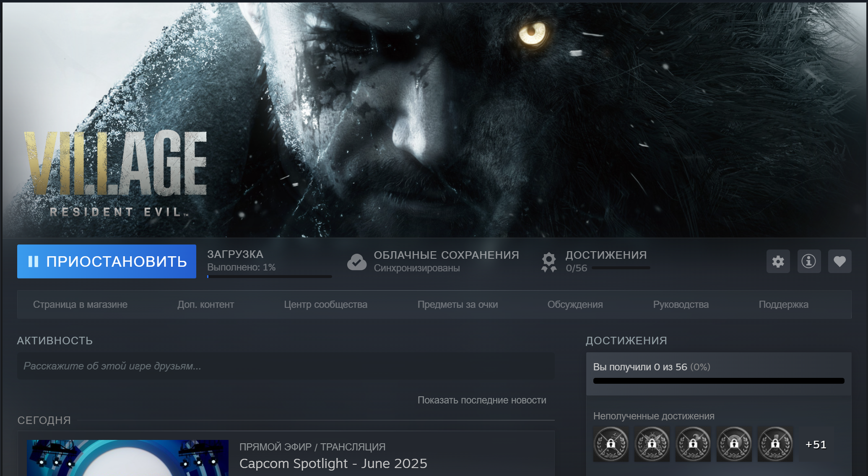This screenshot has width=868, height=476.
Task: Open game settings gear icon
Action: pos(778,261)
